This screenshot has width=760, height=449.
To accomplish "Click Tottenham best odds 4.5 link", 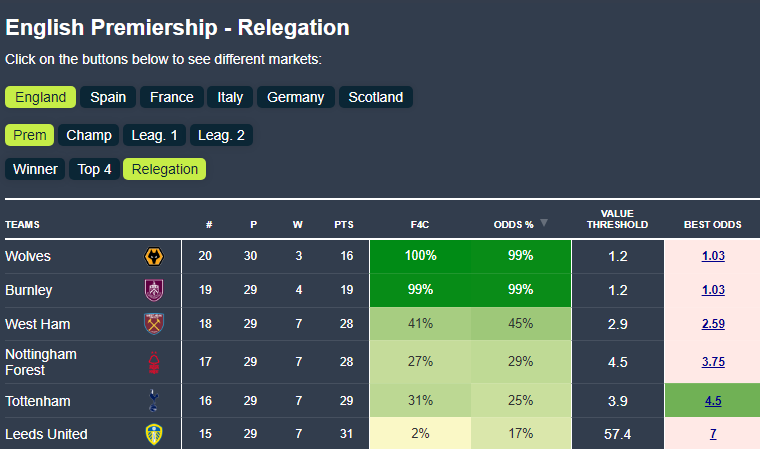I will pyautogui.click(x=713, y=400).
